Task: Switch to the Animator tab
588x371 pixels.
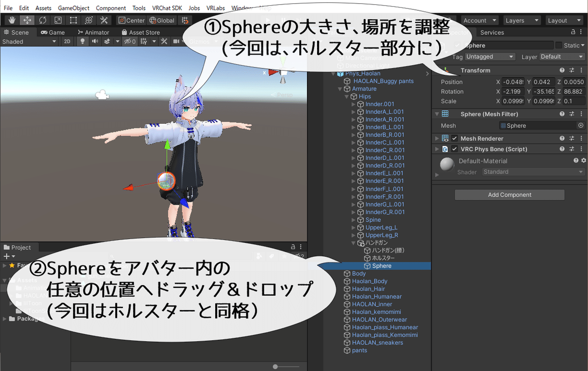Action: coord(93,32)
